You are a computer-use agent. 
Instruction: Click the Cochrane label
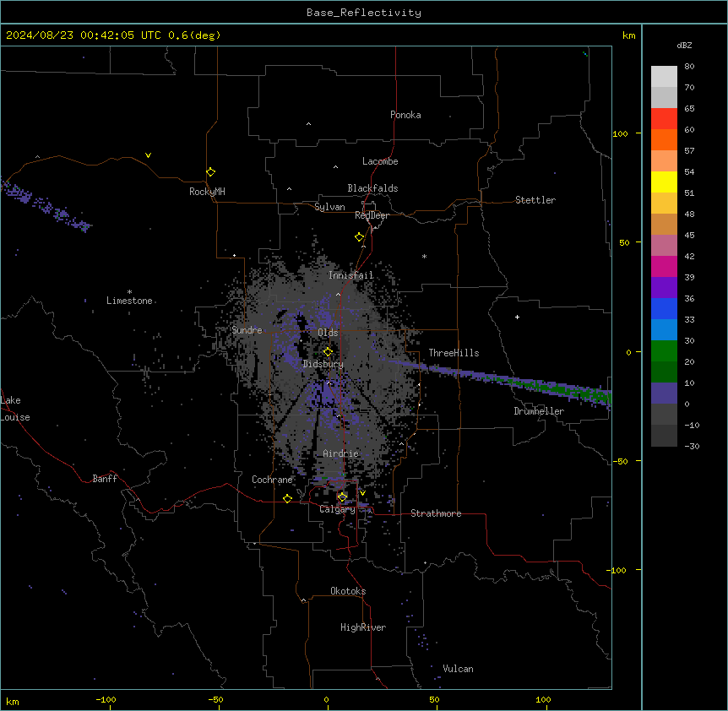tap(272, 480)
